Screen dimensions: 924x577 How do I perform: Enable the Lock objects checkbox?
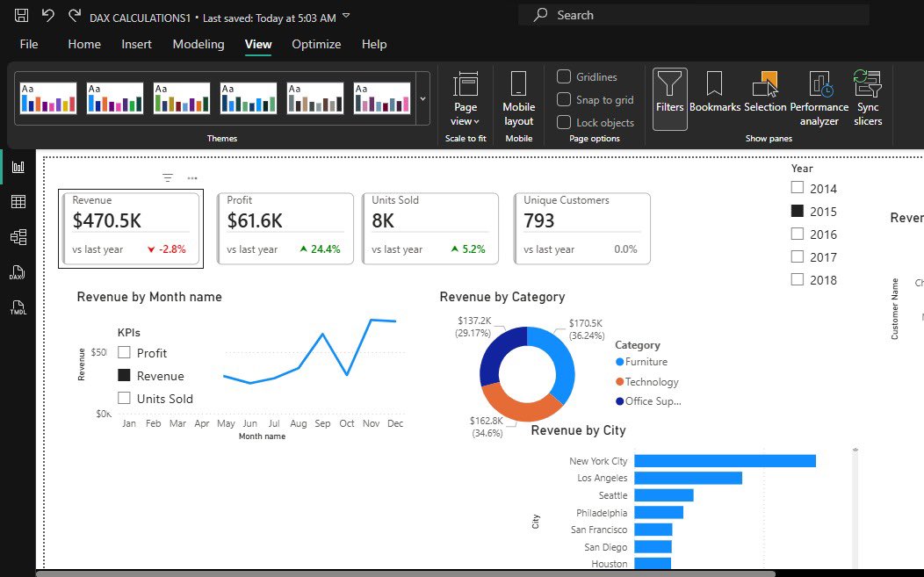coord(564,122)
